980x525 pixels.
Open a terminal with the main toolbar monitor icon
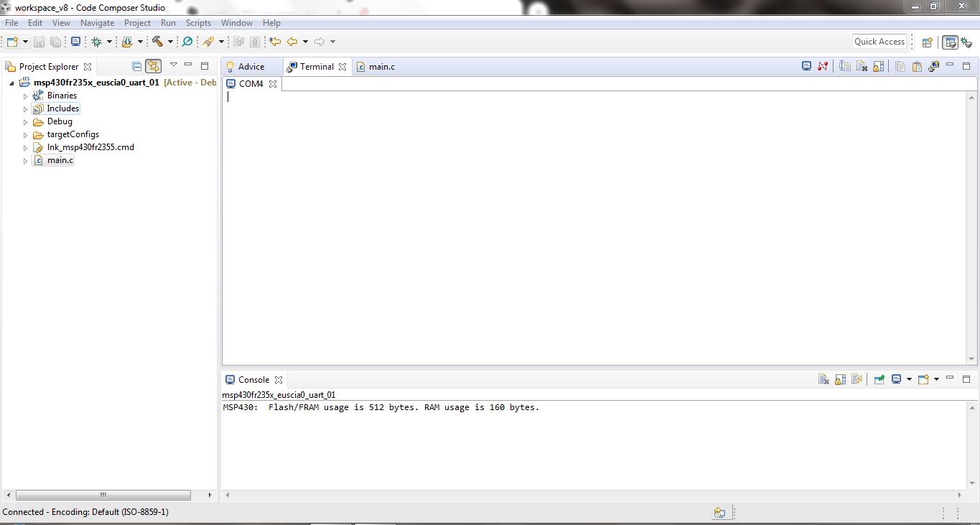coord(75,42)
